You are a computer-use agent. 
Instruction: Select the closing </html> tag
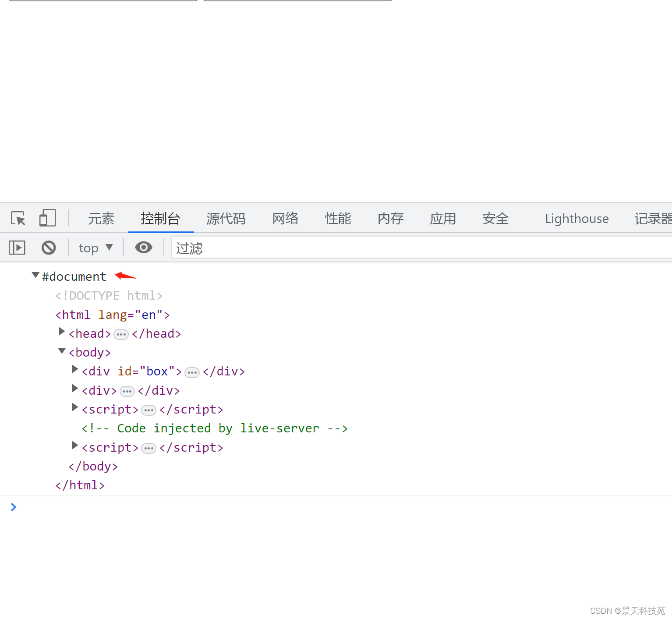coord(80,485)
